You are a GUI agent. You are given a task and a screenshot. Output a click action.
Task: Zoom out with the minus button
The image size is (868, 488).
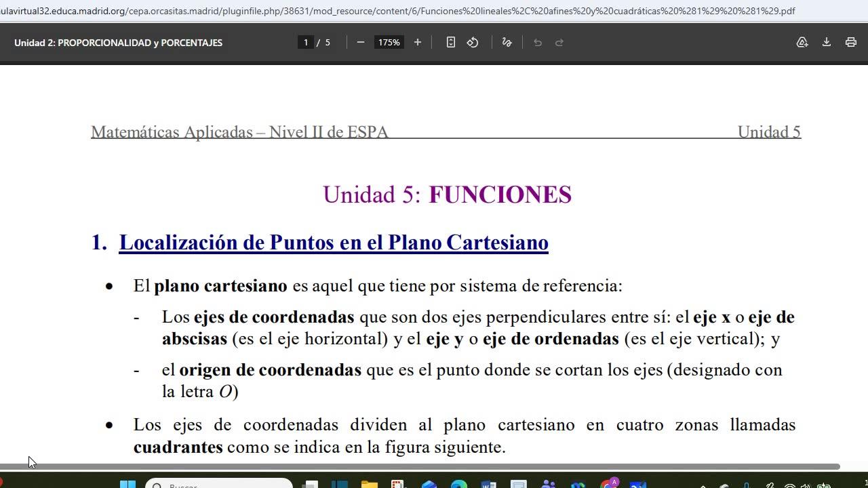tap(361, 42)
